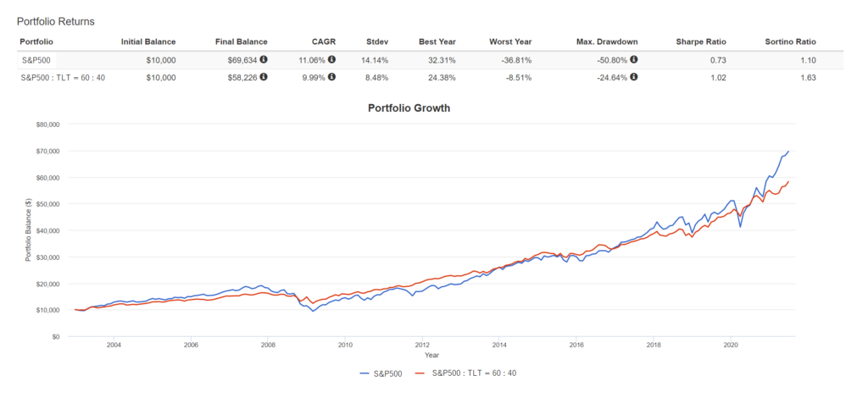Viewport: 868px width, 409px height.
Task: Click the Final Balance column header
Action: pos(242,41)
